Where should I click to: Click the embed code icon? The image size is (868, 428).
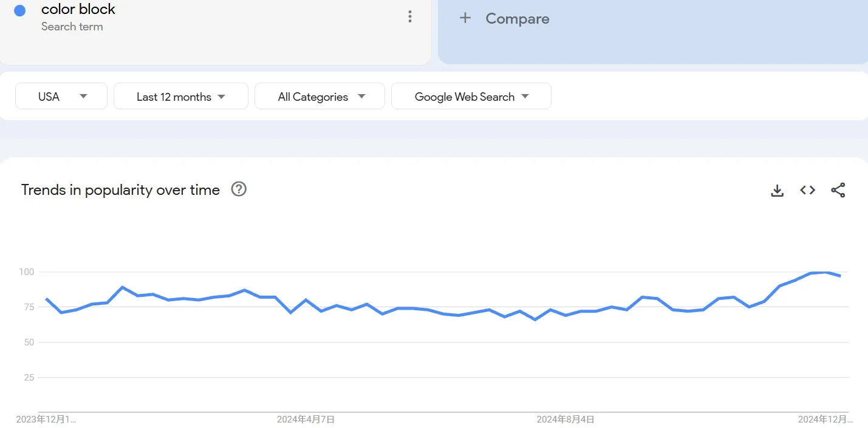pyautogui.click(x=807, y=190)
